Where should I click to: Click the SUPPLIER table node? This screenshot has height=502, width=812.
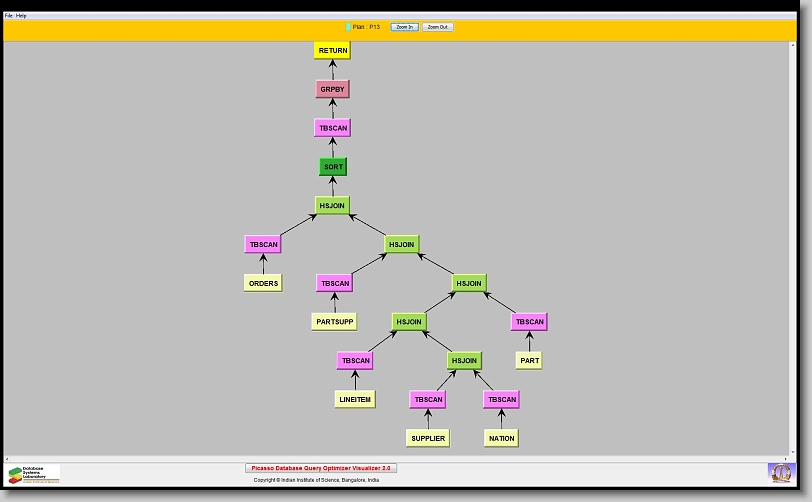[x=428, y=438]
